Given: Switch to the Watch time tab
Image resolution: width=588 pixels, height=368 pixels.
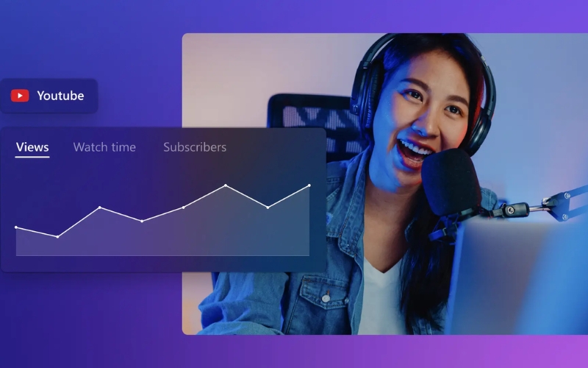Looking at the screenshot, I should 104,147.
